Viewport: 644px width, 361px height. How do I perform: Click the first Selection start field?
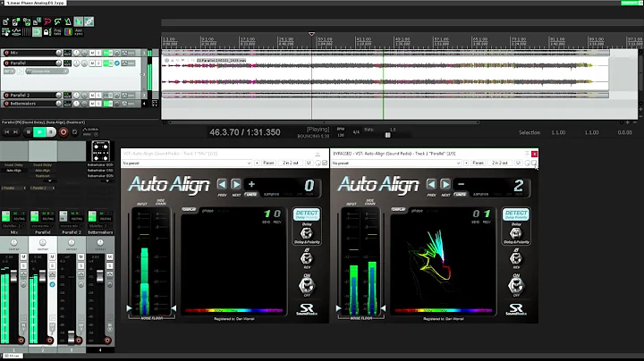[x=558, y=132]
